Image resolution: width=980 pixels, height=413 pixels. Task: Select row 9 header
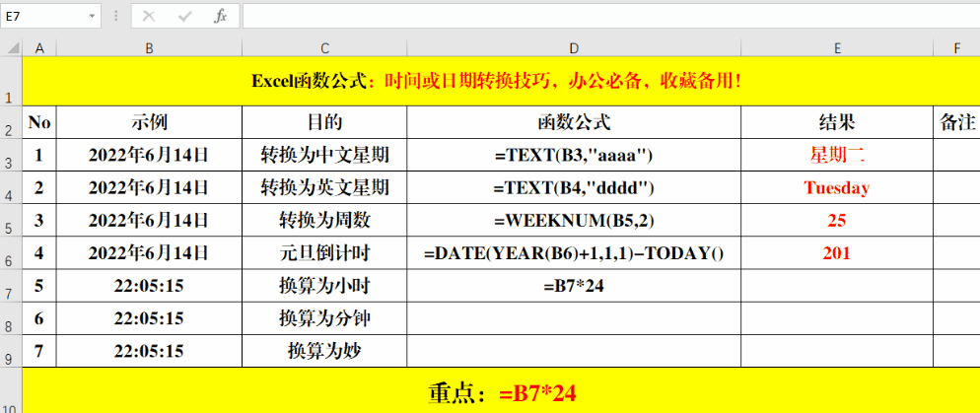[11, 351]
